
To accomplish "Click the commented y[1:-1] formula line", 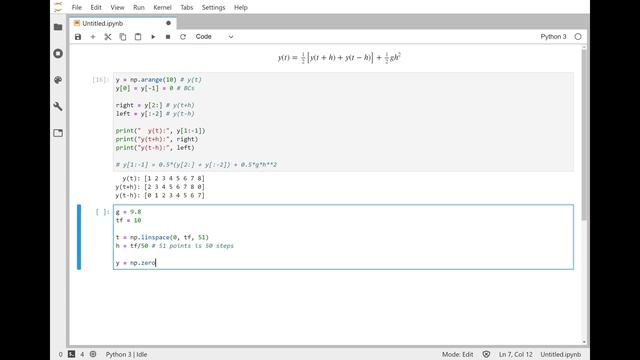I will [x=196, y=165].
